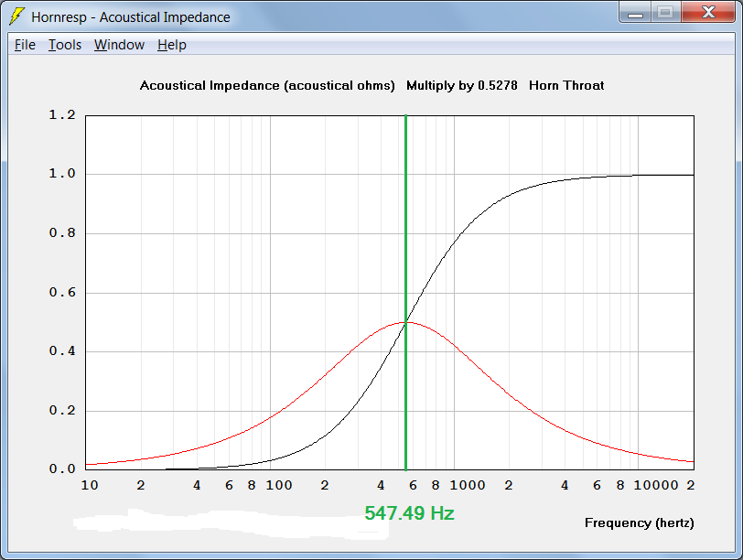
Task: Click the 'Horn Throat' chart label
Action: tap(566, 85)
